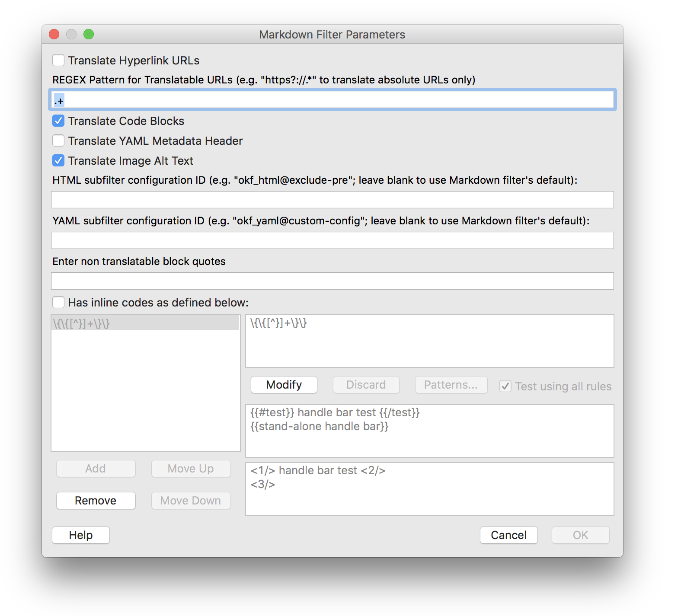The image size is (681, 616).
Task: Cancel the Markdown Filter Parameters dialog
Action: pyautogui.click(x=508, y=535)
